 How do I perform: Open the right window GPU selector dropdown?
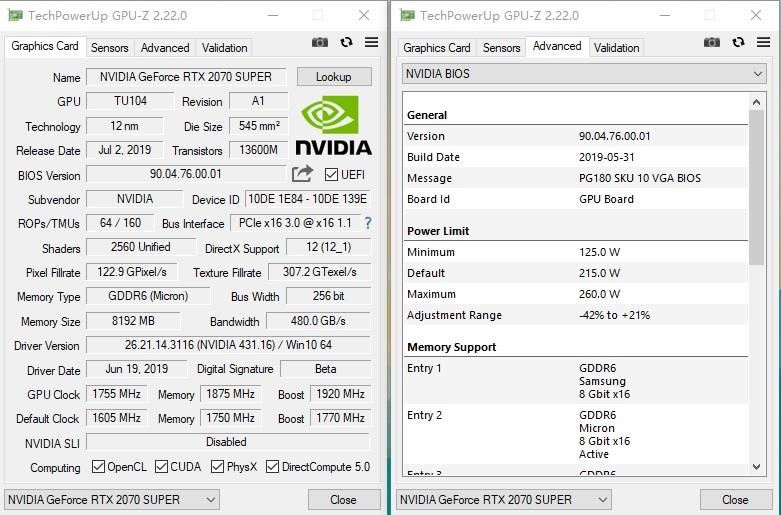point(504,500)
